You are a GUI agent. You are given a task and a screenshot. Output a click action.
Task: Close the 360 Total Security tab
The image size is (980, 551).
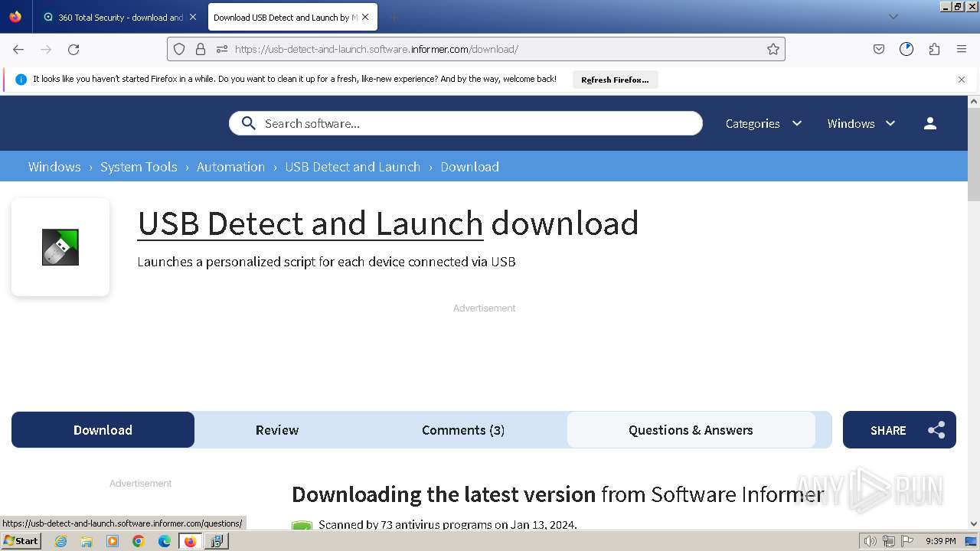tap(193, 17)
